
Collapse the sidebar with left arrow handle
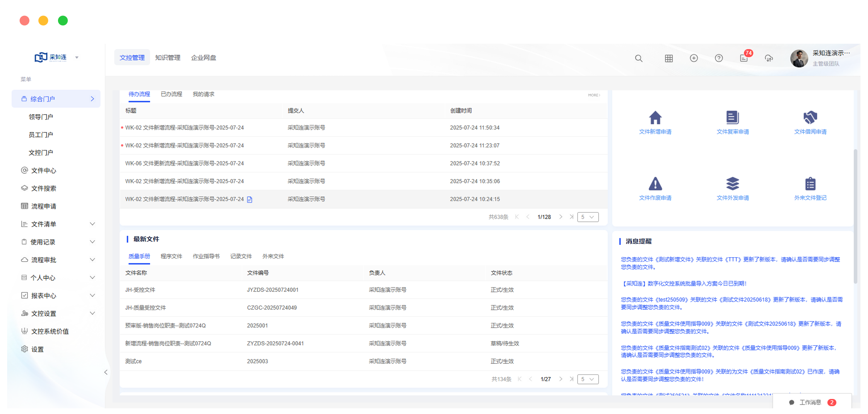coord(106,372)
